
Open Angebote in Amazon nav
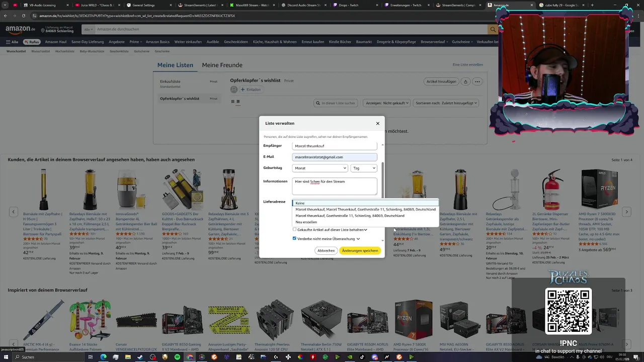coord(117,42)
